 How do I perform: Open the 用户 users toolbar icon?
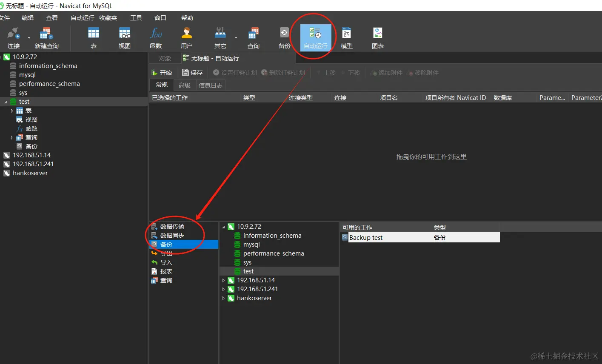(x=187, y=38)
